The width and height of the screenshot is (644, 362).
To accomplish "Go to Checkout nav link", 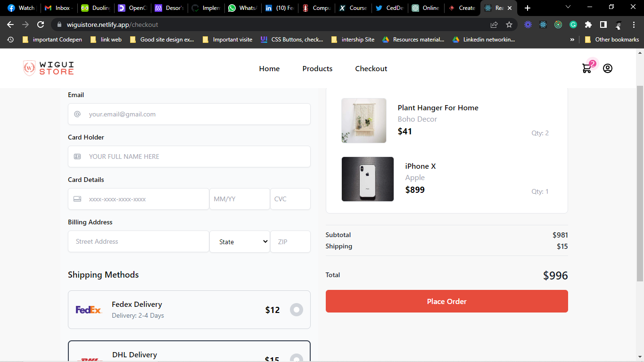I will tap(371, 69).
